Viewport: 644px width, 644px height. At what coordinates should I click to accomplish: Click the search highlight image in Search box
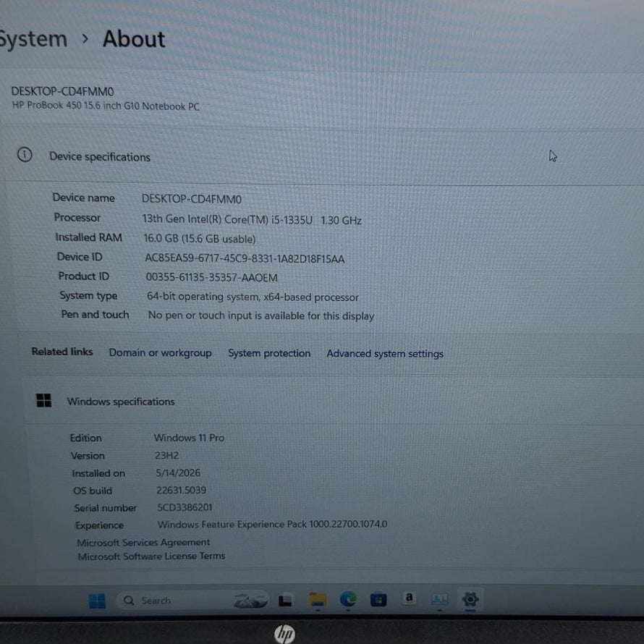point(250,601)
